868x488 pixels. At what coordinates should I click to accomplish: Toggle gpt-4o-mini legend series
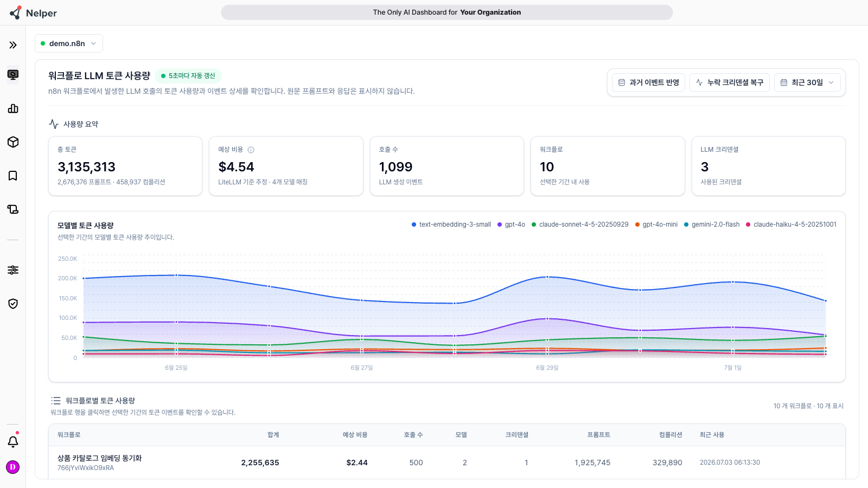(x=656, y=224)
